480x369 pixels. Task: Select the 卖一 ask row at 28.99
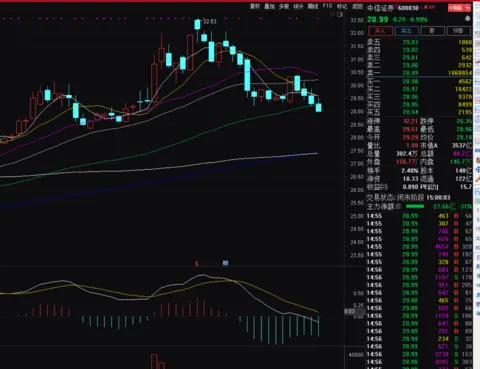tap(420, 73)
